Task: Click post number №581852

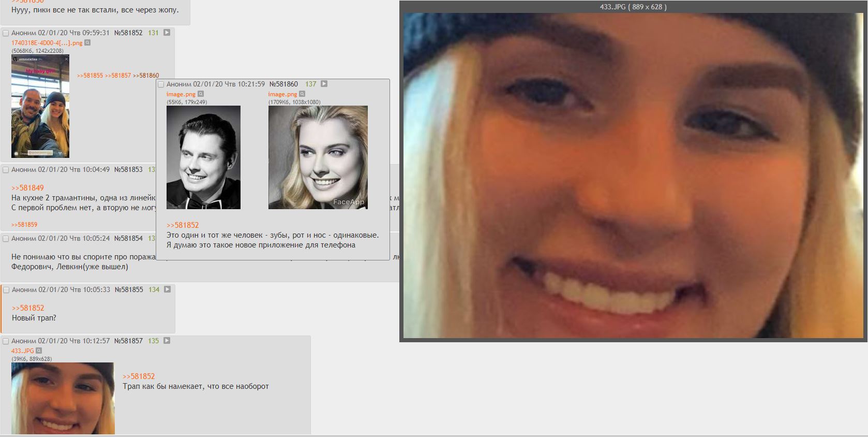Action: pyautogui.click(x=128, y=33)
